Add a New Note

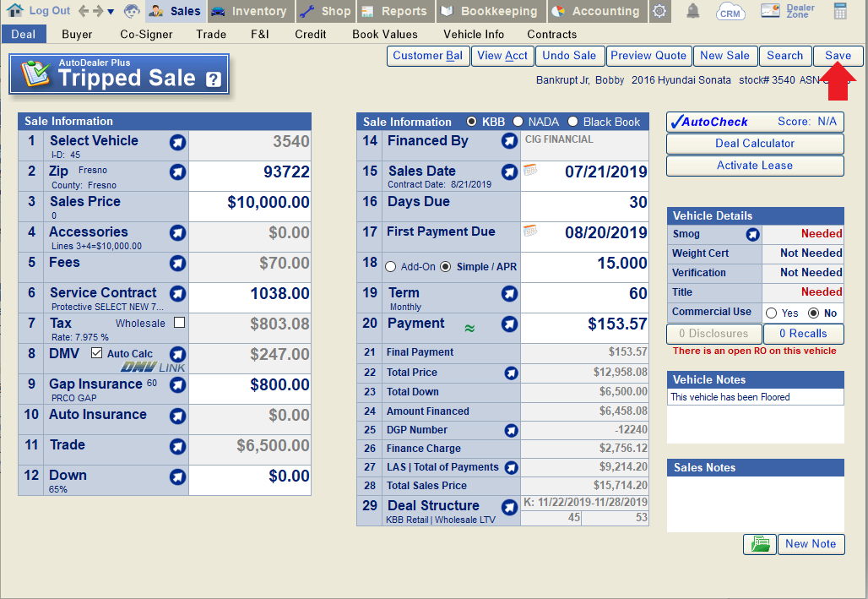pos(811,544)
